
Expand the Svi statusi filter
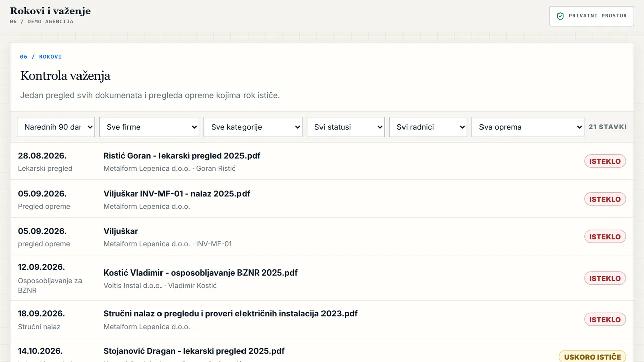click(346, 127)
